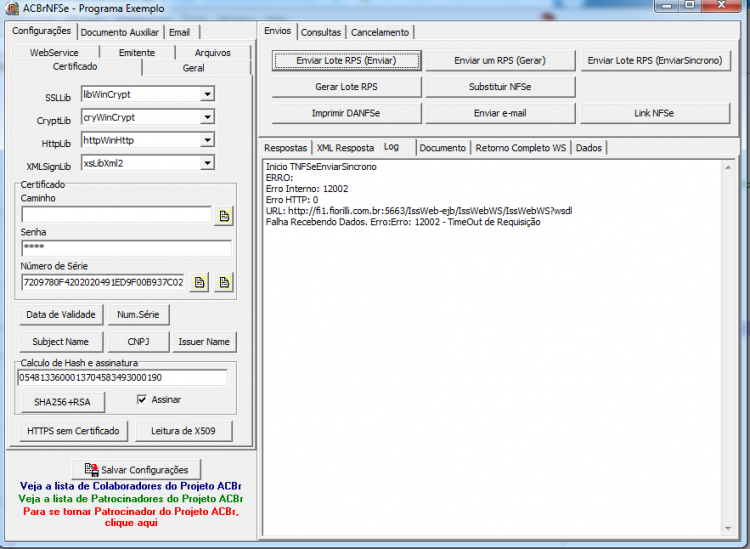
Task: Select the WebService configuration tab
Action: 54,53
